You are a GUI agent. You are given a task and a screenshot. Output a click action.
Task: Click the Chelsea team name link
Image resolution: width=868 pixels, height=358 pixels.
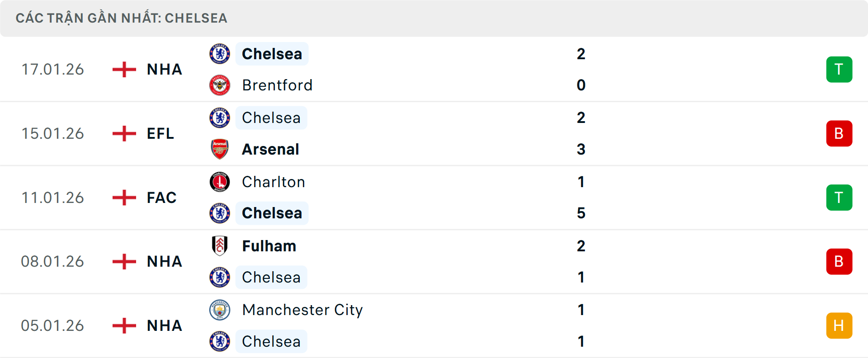[x=272, y=54]
